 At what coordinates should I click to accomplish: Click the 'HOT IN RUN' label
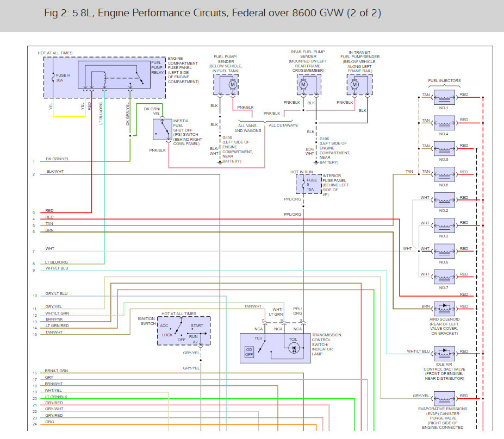click(x=302, y=172)
